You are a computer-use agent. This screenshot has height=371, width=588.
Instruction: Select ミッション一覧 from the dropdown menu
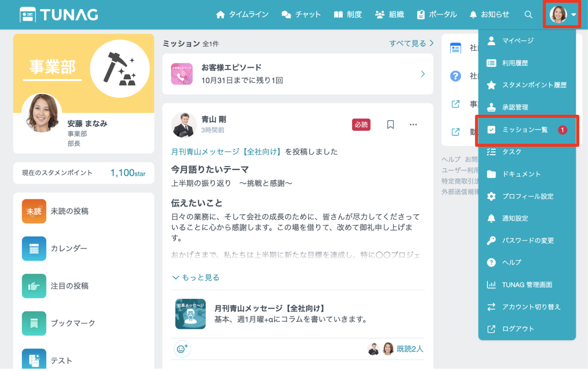(525, 130)
